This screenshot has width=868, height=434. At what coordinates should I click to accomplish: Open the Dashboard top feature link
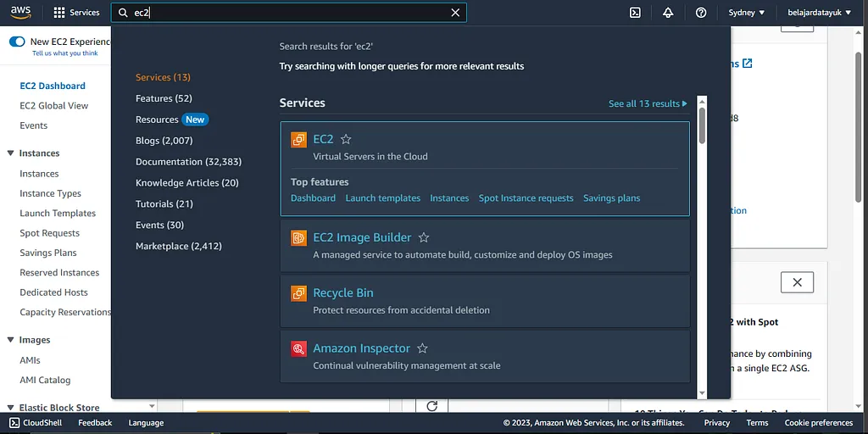click(x=314, y=198)
